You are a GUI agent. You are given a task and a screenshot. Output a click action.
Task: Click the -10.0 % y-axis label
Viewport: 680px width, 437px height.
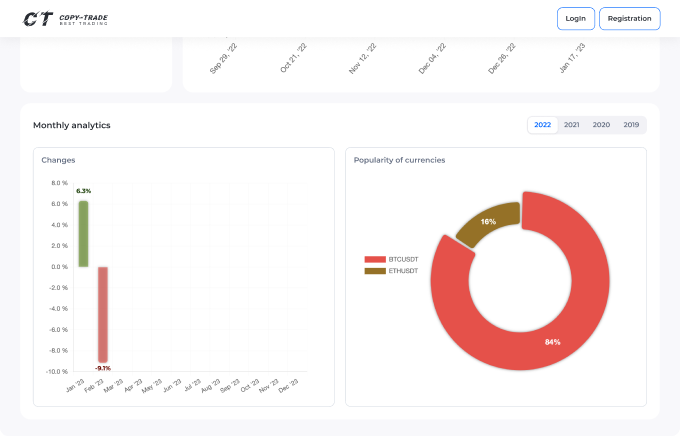click(57, 372)
